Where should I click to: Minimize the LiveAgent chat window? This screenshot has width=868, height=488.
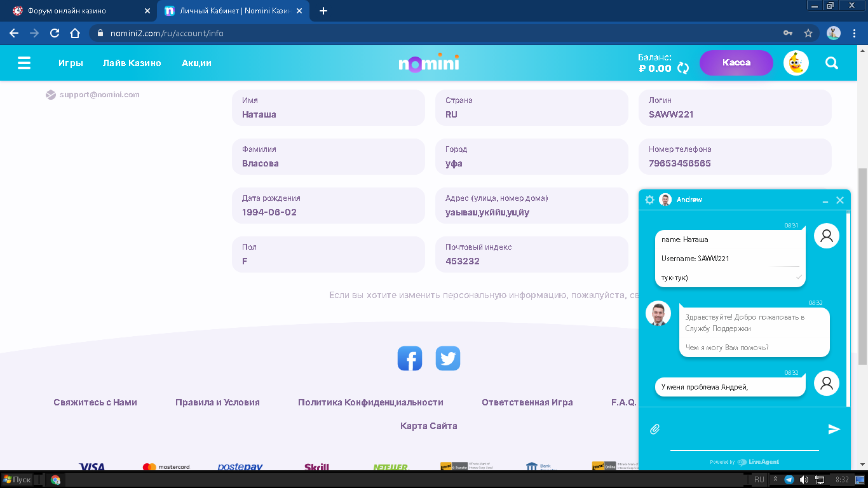tap(825, 200)
